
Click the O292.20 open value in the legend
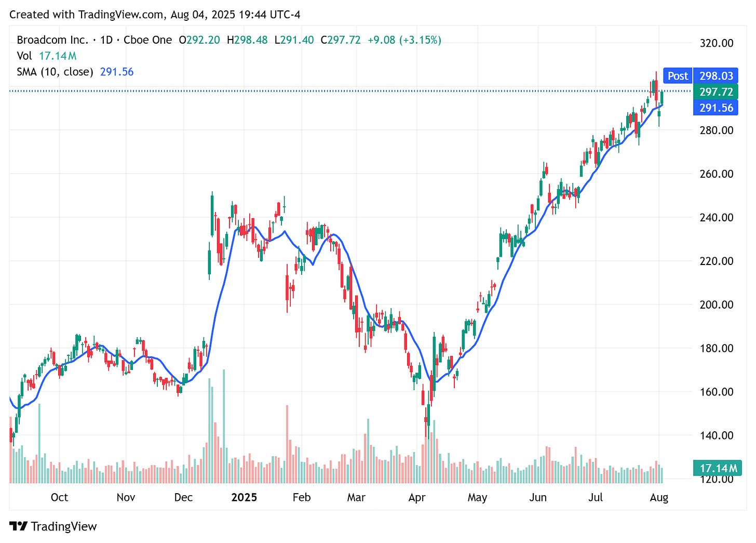pyautogui.click(x=199, y=39)
